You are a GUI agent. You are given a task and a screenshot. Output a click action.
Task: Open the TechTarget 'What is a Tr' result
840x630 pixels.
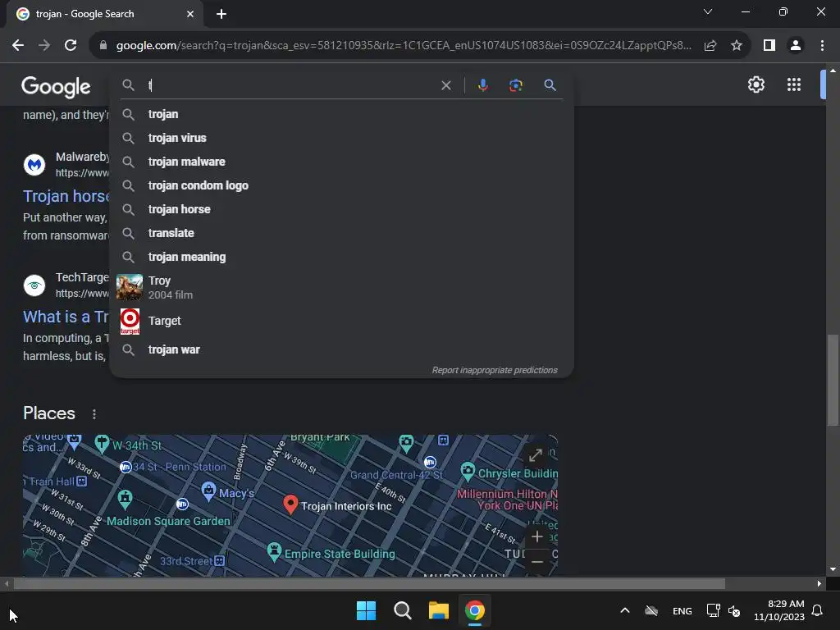point(66,317)
